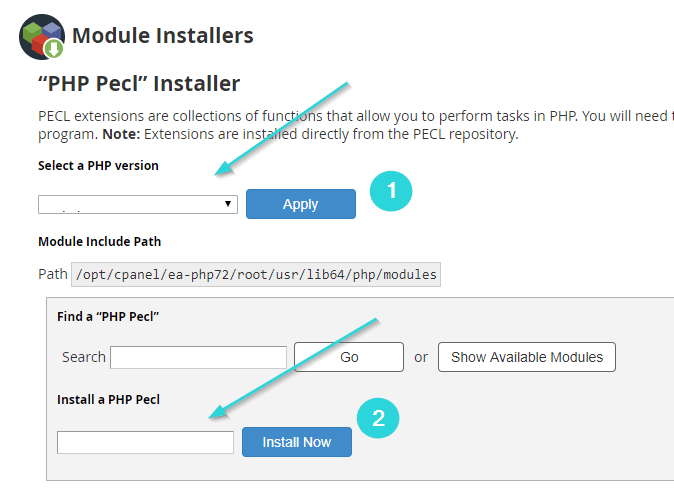Click the Go search button
This screenshot has height=491, width=674.
coord(349,357)
